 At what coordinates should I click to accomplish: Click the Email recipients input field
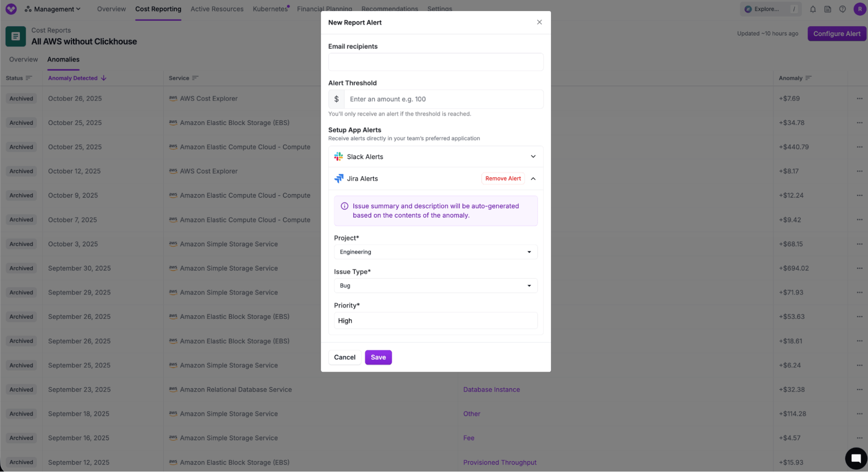435,62
